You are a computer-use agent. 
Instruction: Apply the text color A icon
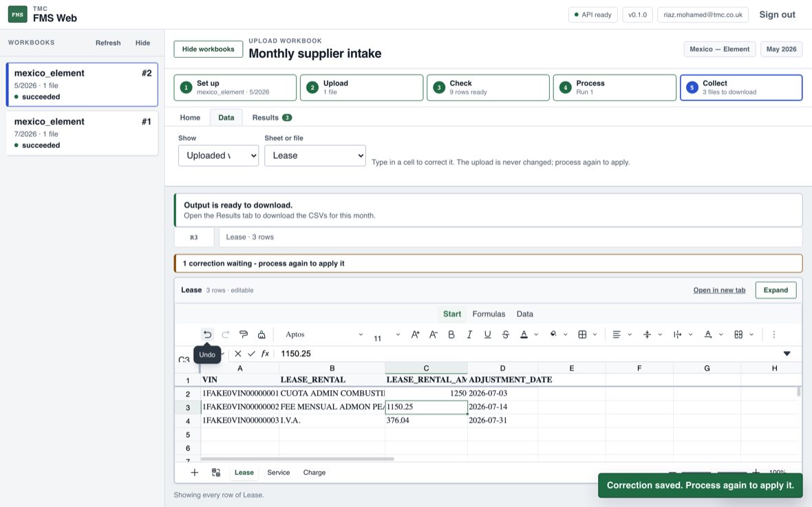click(524, 334)
